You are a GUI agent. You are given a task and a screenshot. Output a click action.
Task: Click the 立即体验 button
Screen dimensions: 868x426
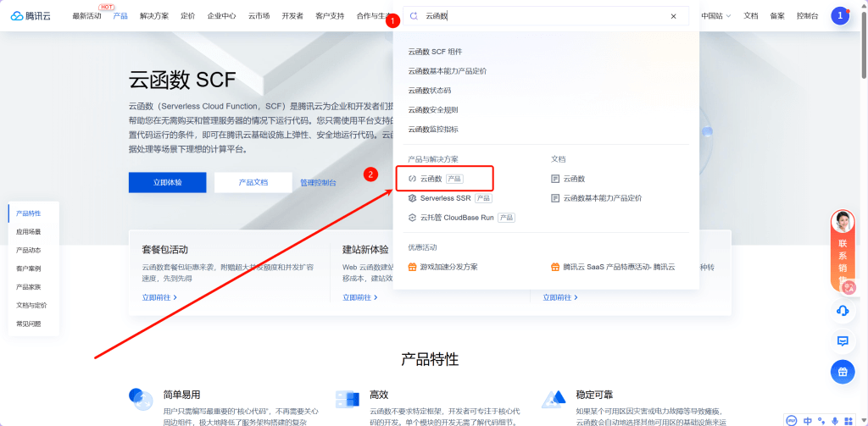[x=168, y=183]
